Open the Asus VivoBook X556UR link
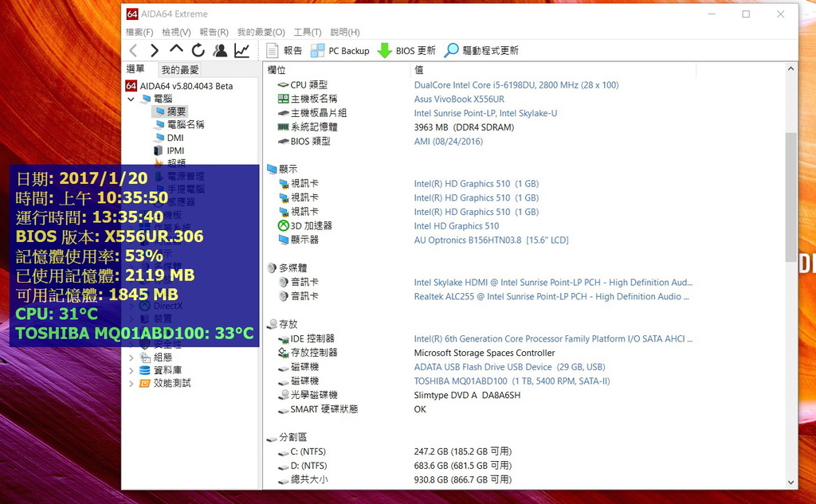This screenshot has height=504, width=816. pyautogui.click(x=459, y=99)
